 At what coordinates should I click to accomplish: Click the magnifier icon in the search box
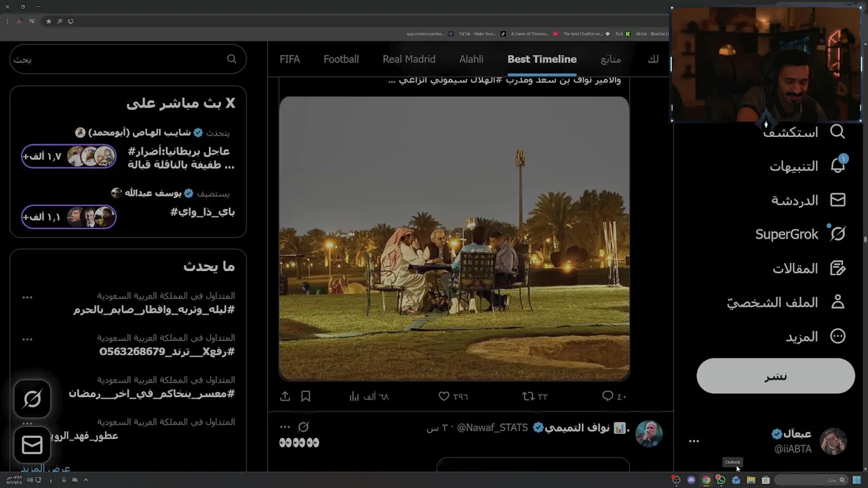[232, 59]
